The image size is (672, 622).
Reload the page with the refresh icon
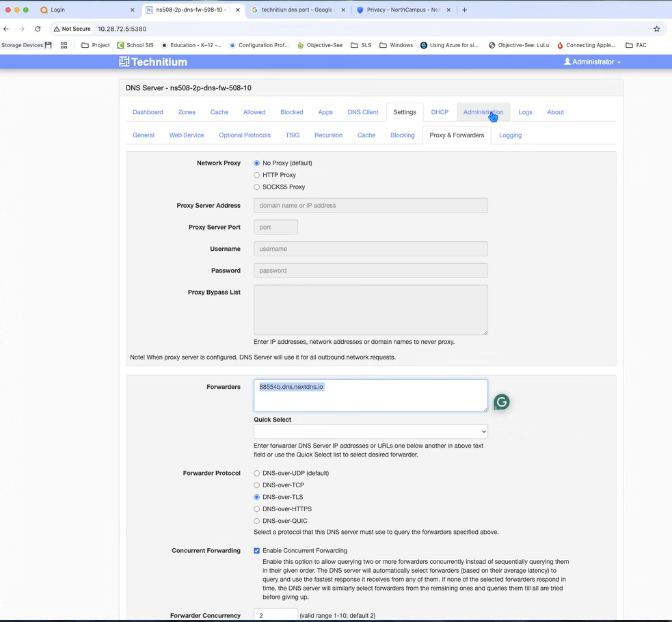click(x=38, y=29)
